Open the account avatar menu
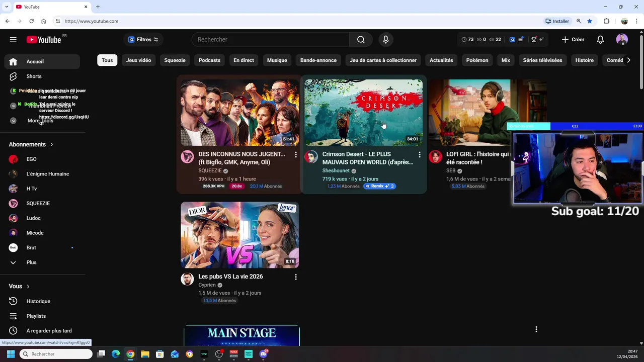The height and width of the screenshot is (362, 644). click(x=622, y=40)
